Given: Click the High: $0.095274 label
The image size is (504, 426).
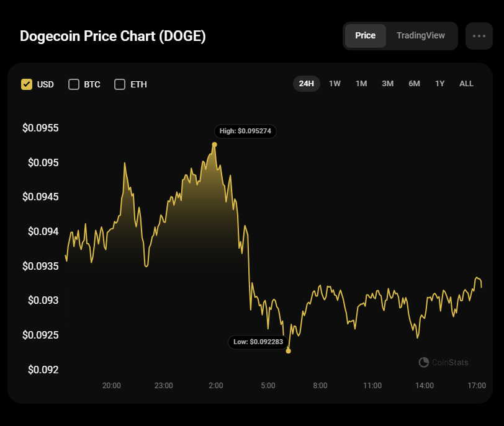Looking at the screenshot, I should click(x=245, y=131).
